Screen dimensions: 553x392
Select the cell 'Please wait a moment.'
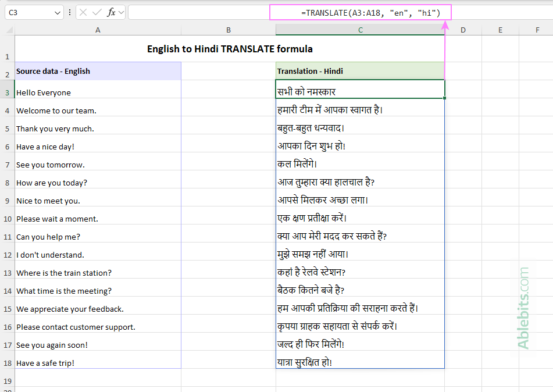click(x=98, y=215)
